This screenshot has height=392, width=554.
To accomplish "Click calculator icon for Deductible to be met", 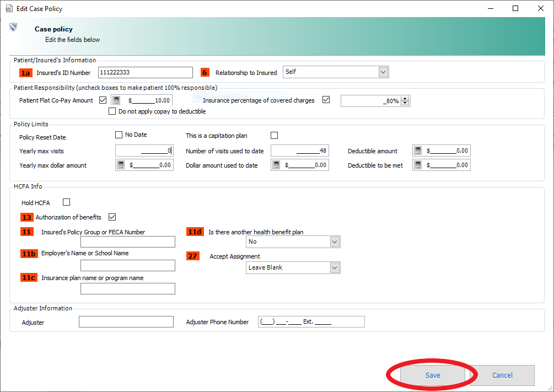I will [417, 165].
